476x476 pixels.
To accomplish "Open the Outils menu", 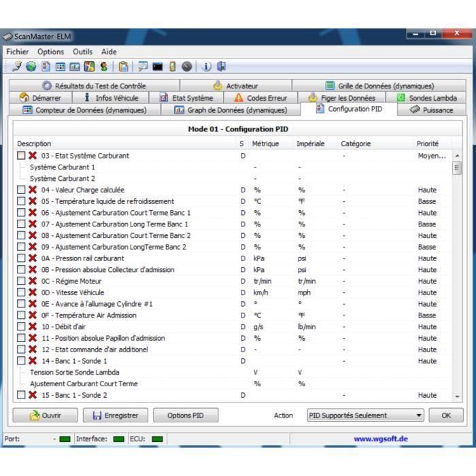I will click(x=82, y=52).
